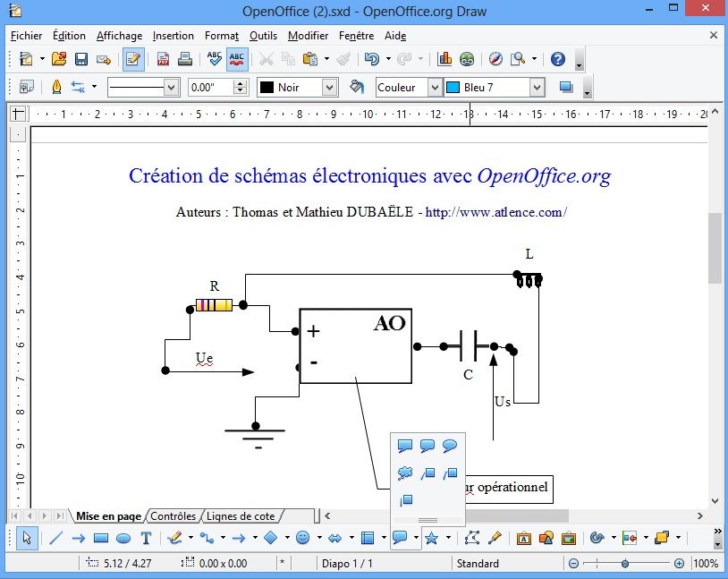Expand the stars shapes dropdown arrow
Viewport: 728px width, 579px height.
click(448, 538)
